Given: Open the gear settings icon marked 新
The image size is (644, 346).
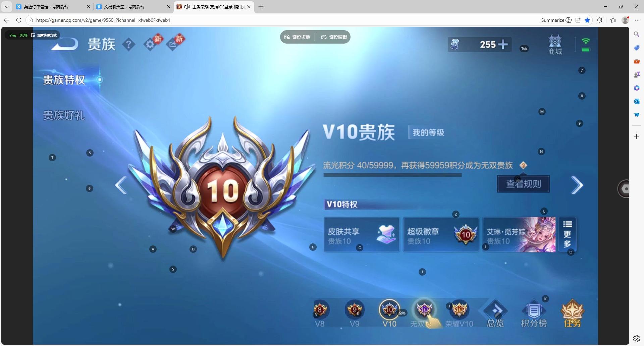Looking at the screenshot, I should tap(150, 44).
